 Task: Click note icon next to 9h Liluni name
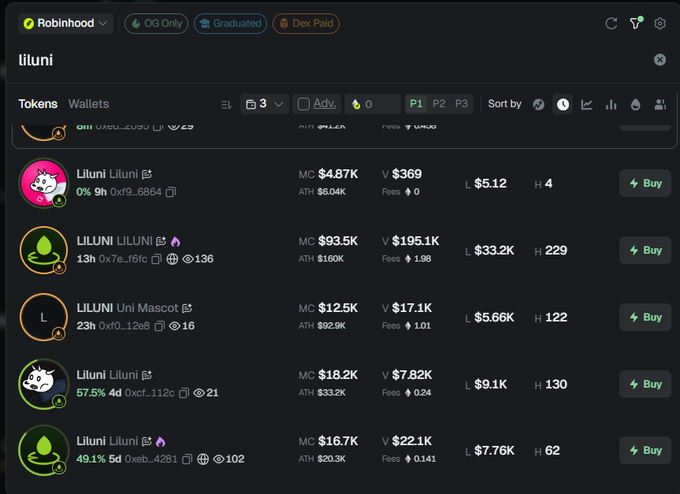[147, 174]
